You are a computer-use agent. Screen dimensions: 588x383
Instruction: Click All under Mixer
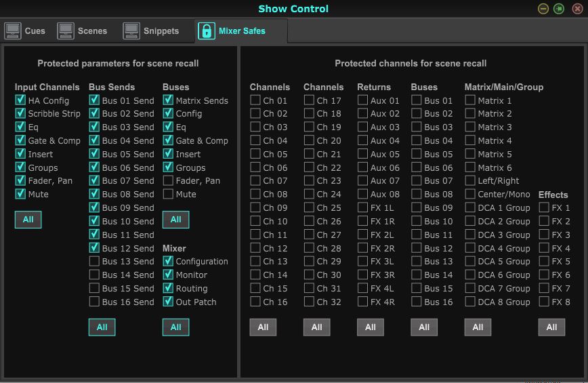coord(176,327)
